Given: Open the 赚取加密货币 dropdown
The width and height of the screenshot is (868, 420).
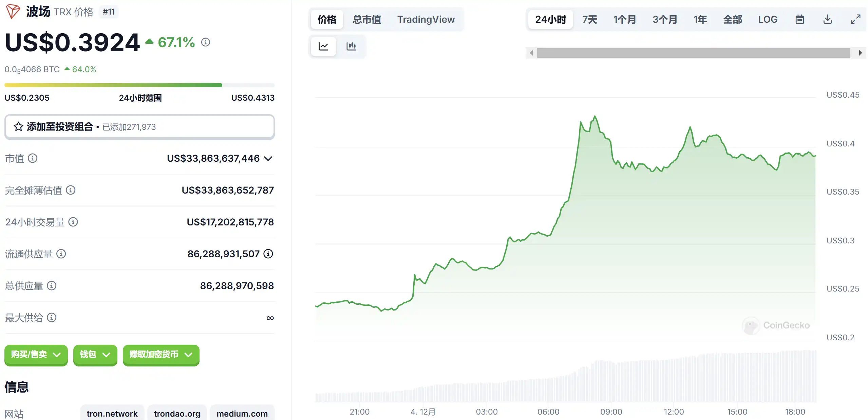Looking at the screenshot, I should point(161,355).
